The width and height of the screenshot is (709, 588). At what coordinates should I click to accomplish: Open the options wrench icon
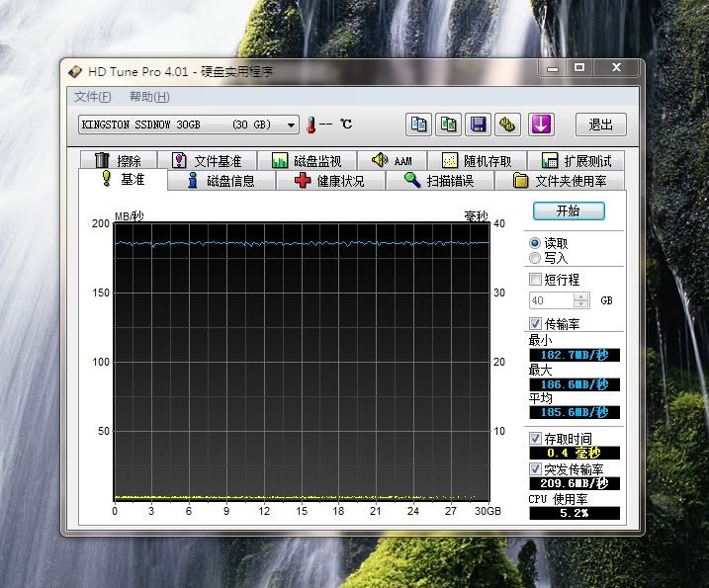[508, 125]
